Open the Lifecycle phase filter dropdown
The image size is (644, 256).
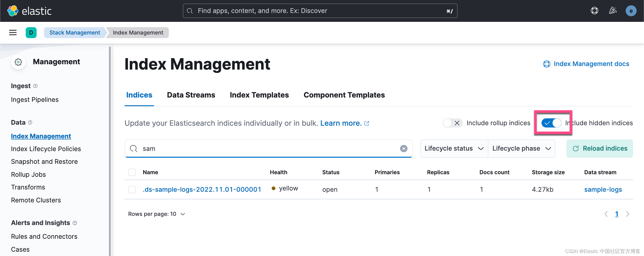(522, 149)
